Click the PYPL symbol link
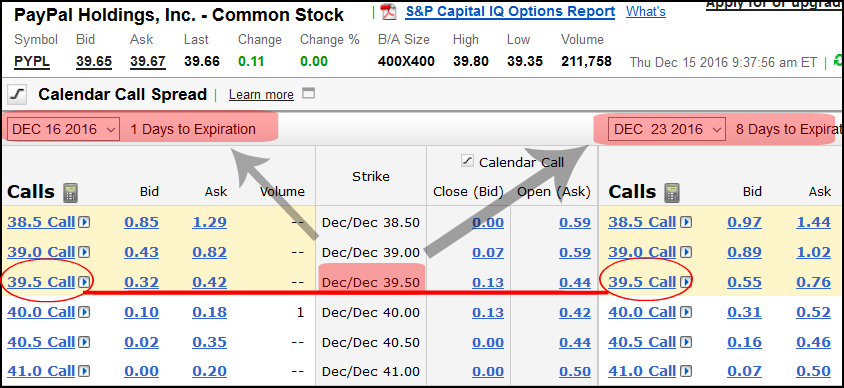This screenshot has width=844, height=388. [32, 61]
